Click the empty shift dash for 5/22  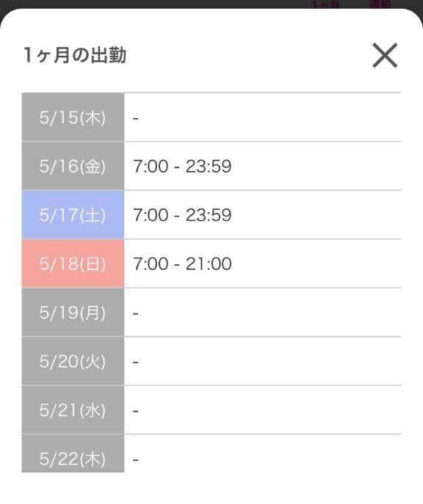point(136,460)
